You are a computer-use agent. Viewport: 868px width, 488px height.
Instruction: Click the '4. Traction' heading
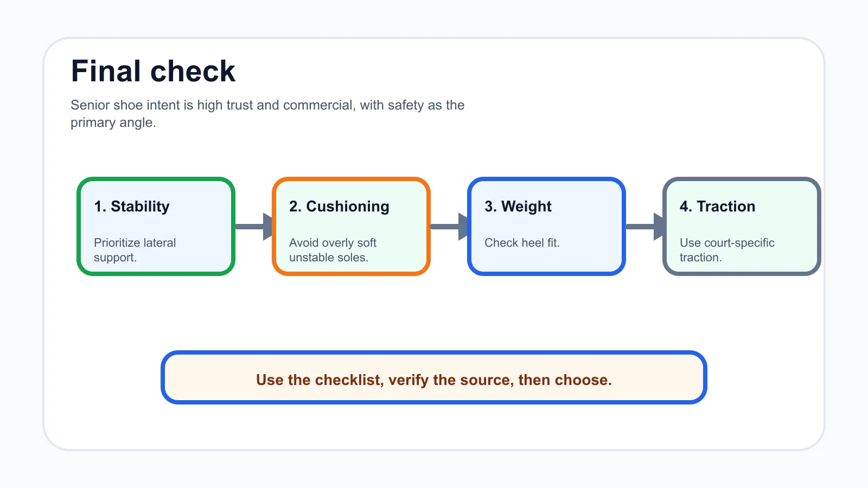[717, 207]
